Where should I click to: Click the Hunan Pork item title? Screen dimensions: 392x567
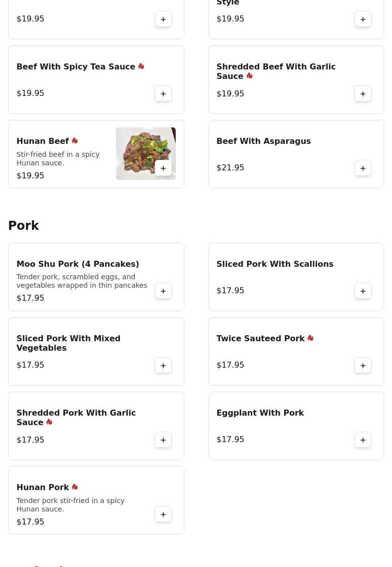[x=42, y=488]
